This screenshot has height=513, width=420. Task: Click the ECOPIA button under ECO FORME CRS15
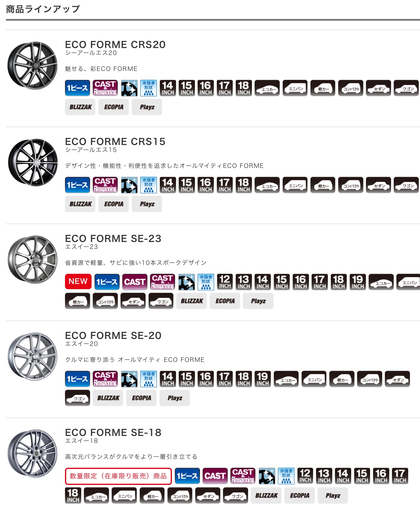tap(114, 204)
